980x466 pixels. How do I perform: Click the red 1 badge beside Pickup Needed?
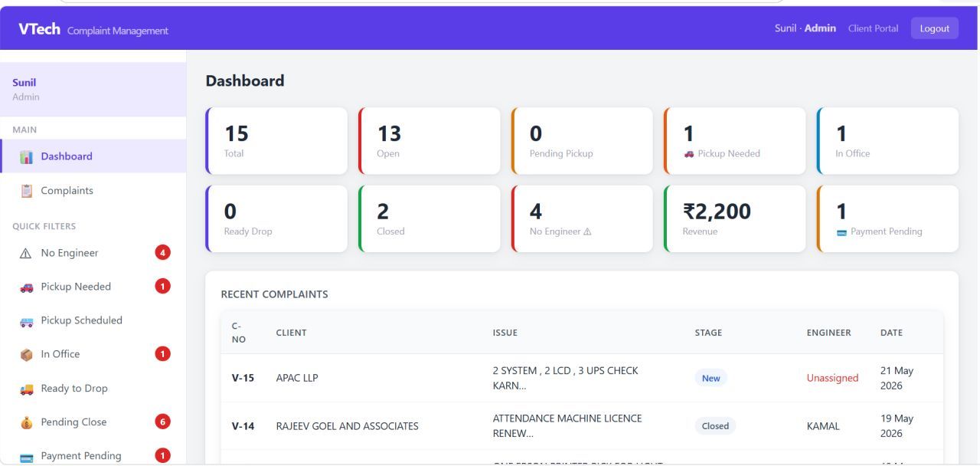(162, 286)
